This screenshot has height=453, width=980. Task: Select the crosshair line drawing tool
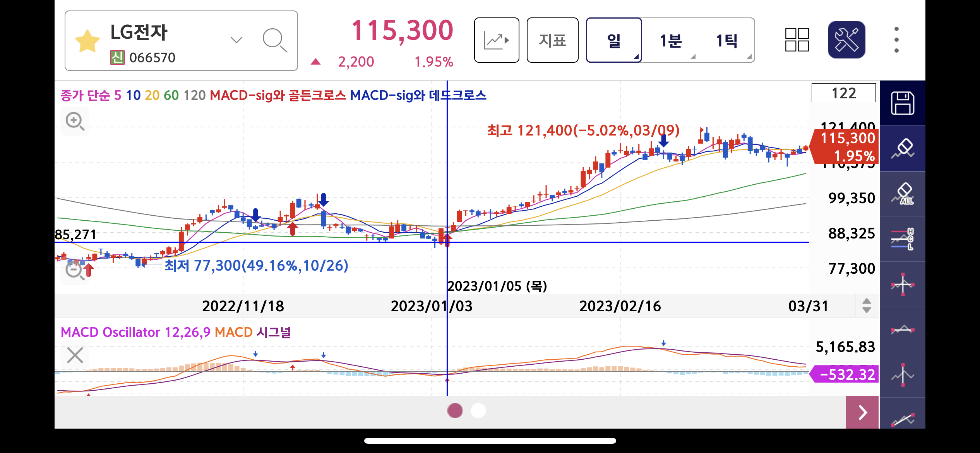tap(902, 285)
